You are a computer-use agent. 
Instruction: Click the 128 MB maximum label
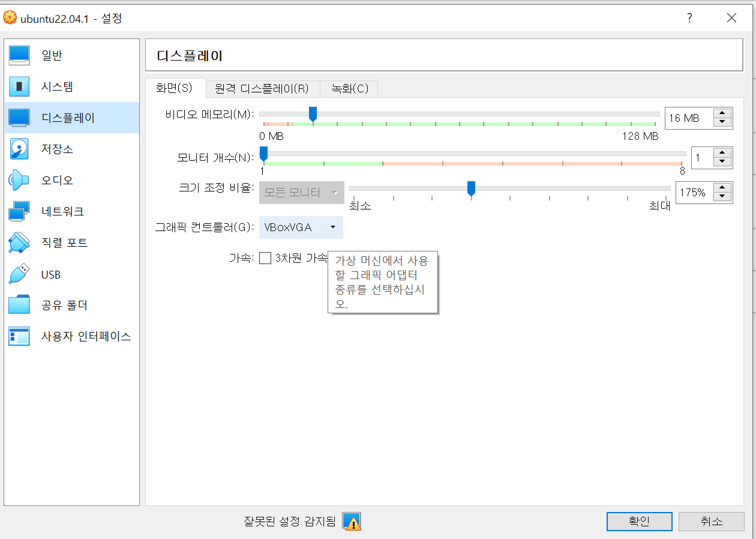640,136
